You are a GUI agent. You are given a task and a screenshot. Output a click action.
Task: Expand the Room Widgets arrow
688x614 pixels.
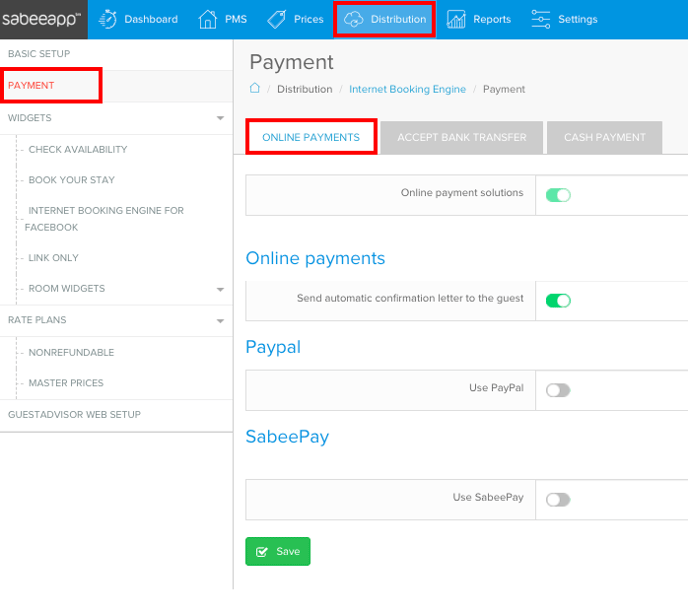(220, 289)
